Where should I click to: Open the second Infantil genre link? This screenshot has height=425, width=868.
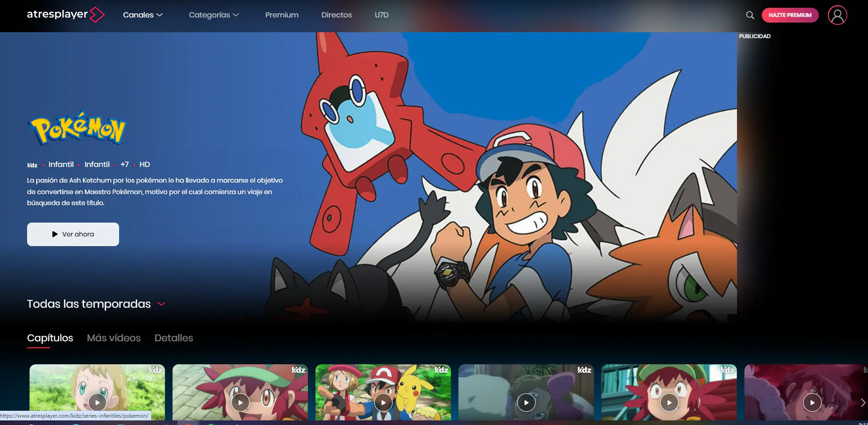point(97,164)
